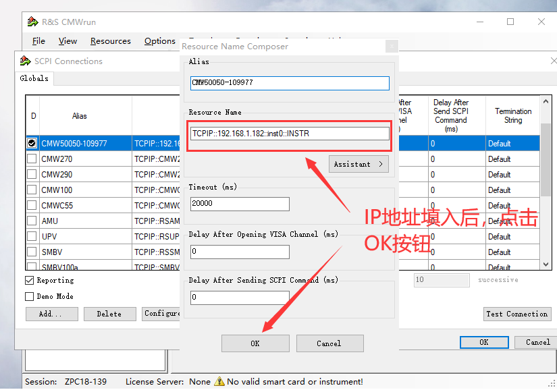Screen dimensions: 557x392
Task: Select the UPV row in the alias table
Action: pyautogui.click(x=103, y=236)
